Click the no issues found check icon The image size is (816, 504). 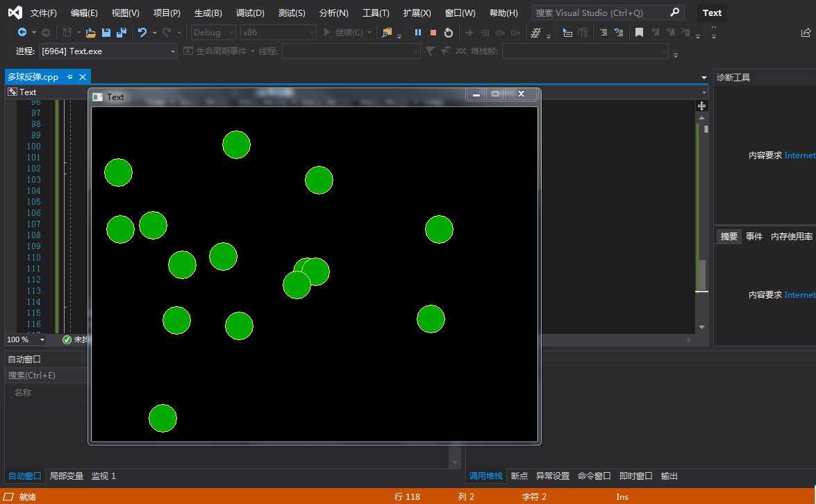tap(67, 339)
